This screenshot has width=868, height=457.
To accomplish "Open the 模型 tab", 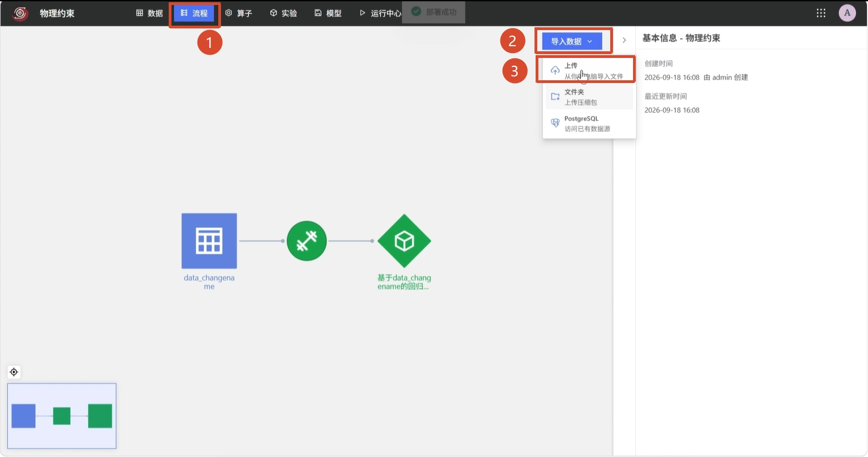I will 328,13.
